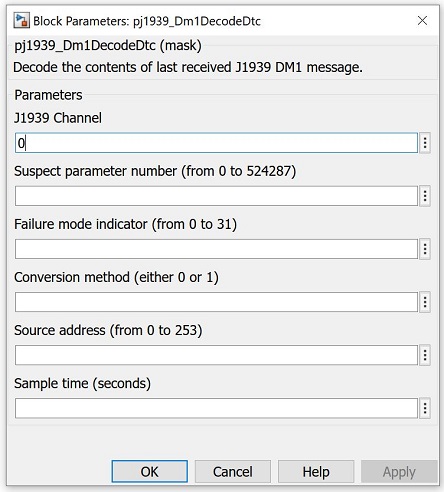Open options dots beside J1939 Channel field
444x492 pixels.
425,143
